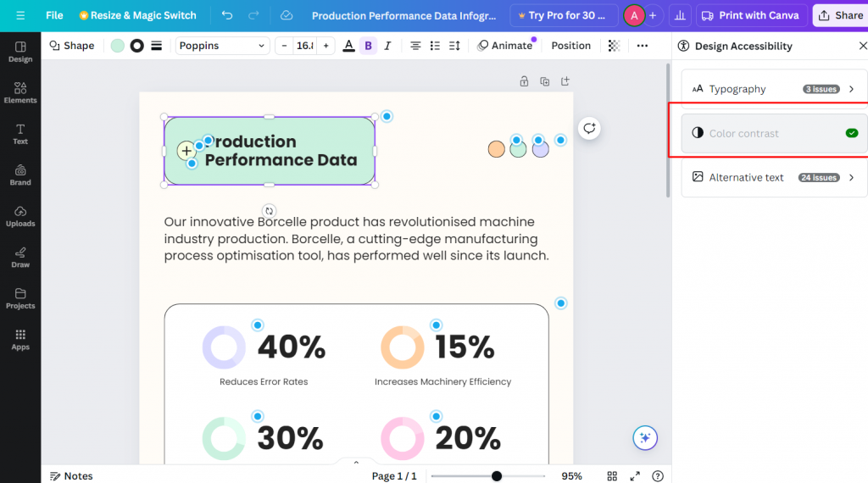Click the rotate handle below heading

(269, 211)
